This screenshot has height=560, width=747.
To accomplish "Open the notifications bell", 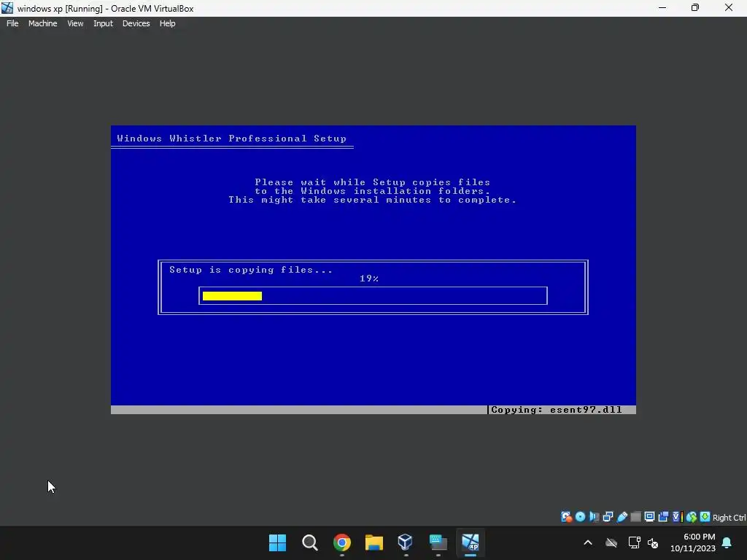I will pos(727,542).
